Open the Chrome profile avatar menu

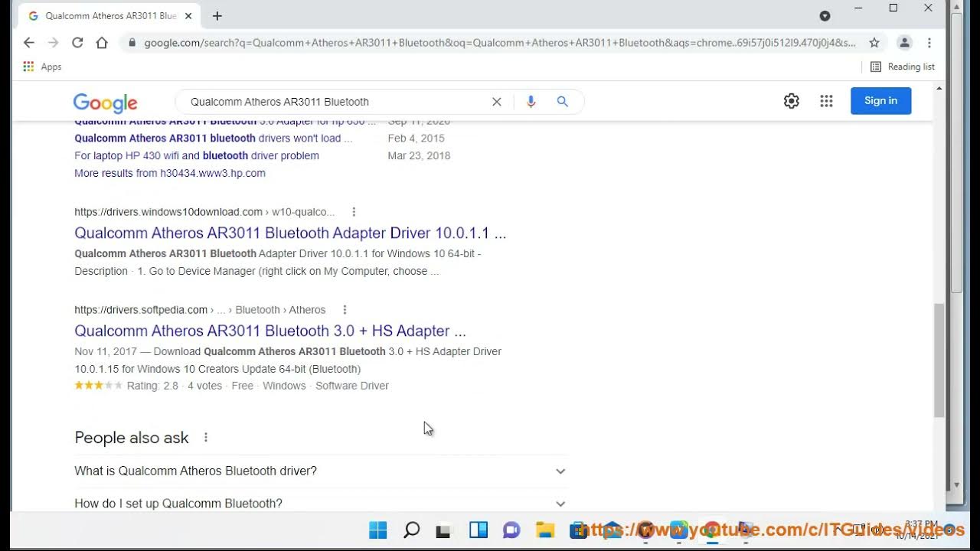coord(904,43)
